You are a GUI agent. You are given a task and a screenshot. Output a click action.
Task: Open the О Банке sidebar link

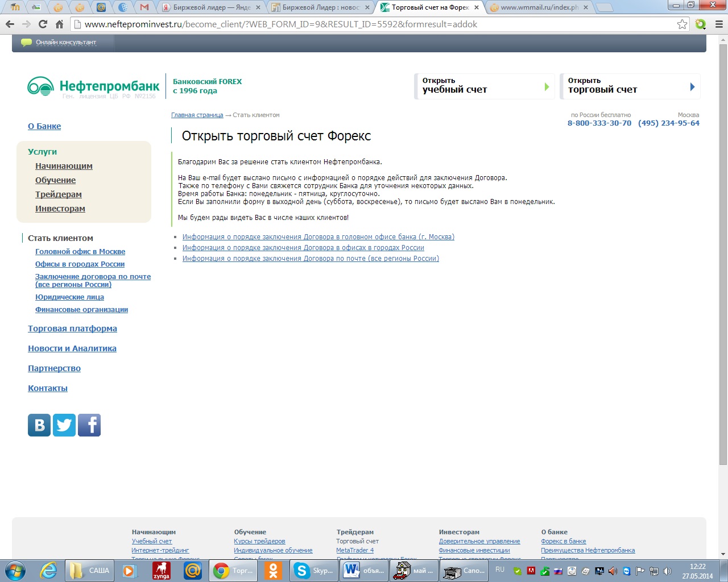coord(44,126)
